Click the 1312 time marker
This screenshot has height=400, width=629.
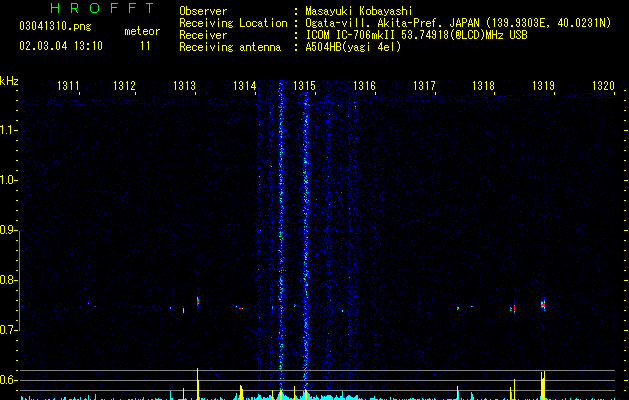click(x=124, y=86)
